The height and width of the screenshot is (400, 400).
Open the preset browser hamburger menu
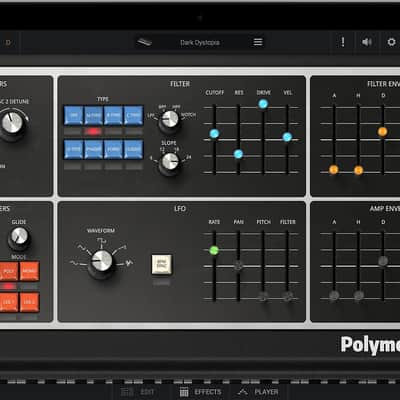258,42
